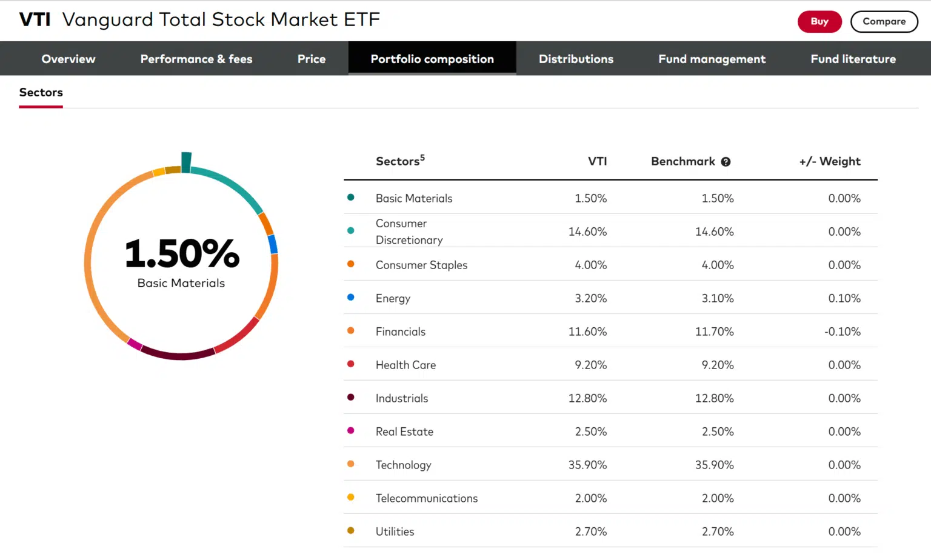
Task: Click the Telecommunications yellow legend dot
Action: (350, 498)
